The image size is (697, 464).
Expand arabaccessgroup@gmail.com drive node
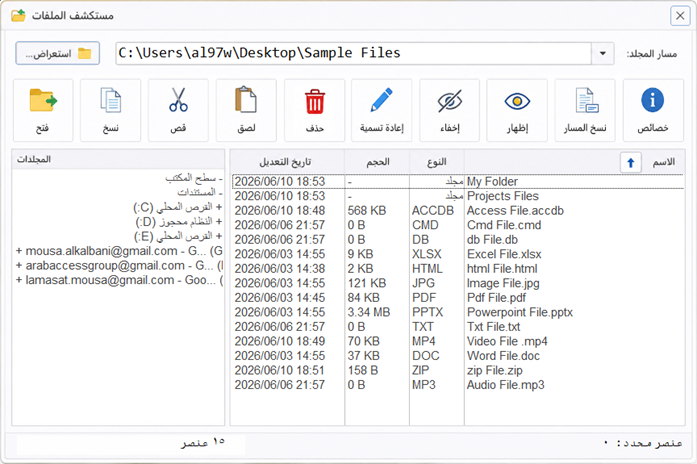pos(19,265)
